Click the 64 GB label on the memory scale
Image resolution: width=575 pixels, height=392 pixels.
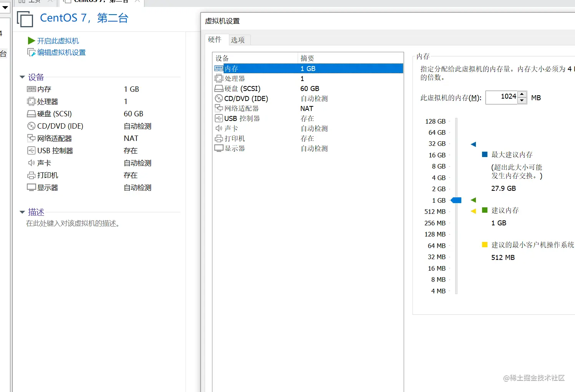(437, 132)
